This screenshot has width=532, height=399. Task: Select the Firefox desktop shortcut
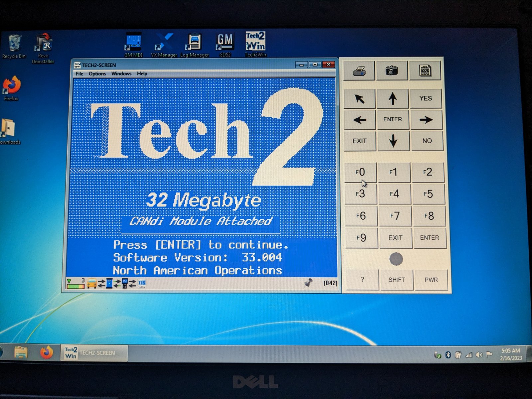tap(11, 88)
